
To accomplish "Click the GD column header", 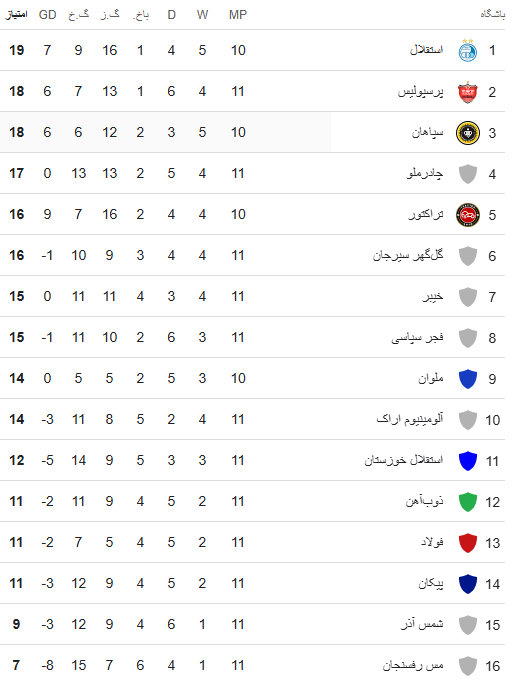I will pyautogui.click(x=48, y=15).
